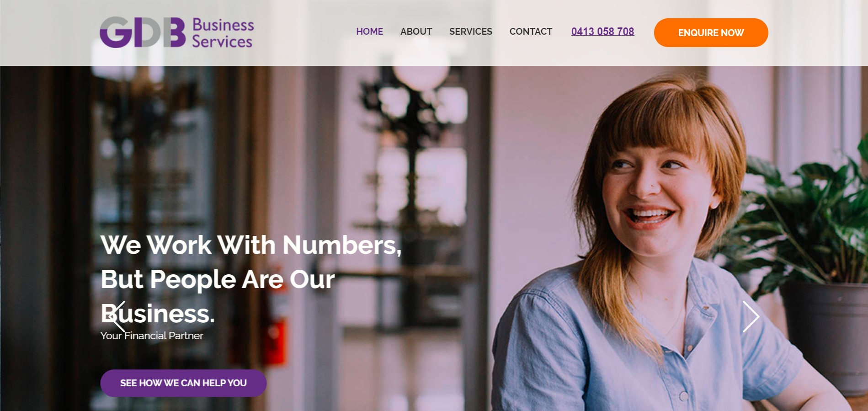Click the 'But People Are Our' line
This screenshot has width=868, height=411.
218,279
